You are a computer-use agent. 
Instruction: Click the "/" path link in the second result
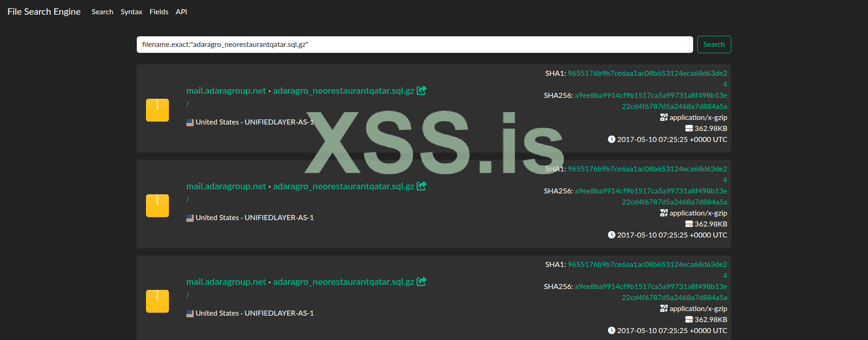[188, 199]
